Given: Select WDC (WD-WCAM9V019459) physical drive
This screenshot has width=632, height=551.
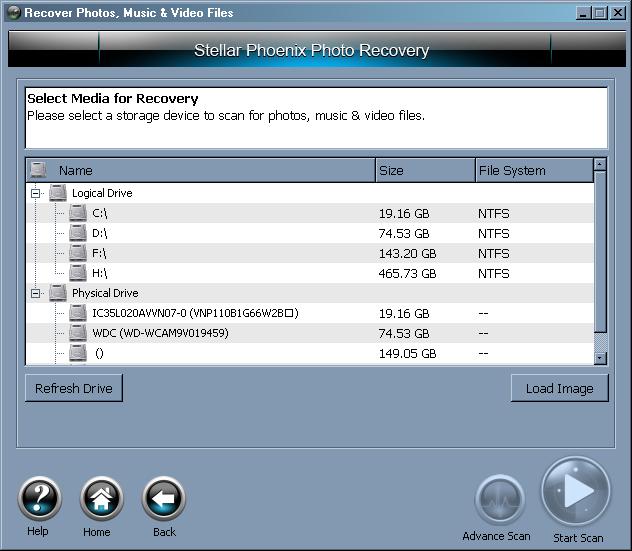Looking at the screenshot, I should point(310,333).
